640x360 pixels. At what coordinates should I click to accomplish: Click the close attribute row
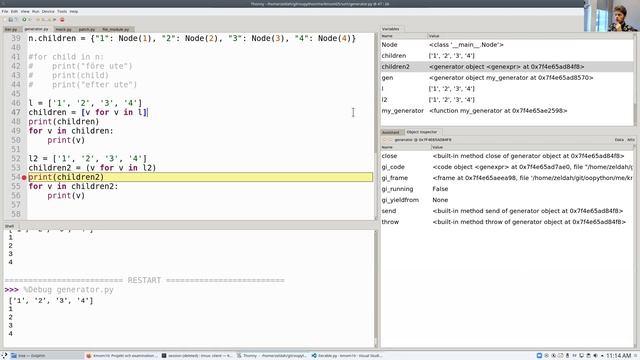pos(507,156)
